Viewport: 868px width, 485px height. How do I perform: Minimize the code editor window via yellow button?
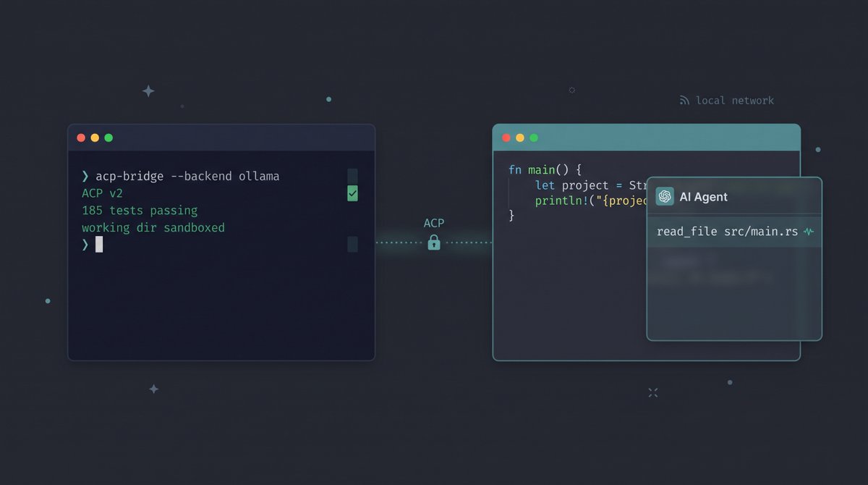point(520,138)
